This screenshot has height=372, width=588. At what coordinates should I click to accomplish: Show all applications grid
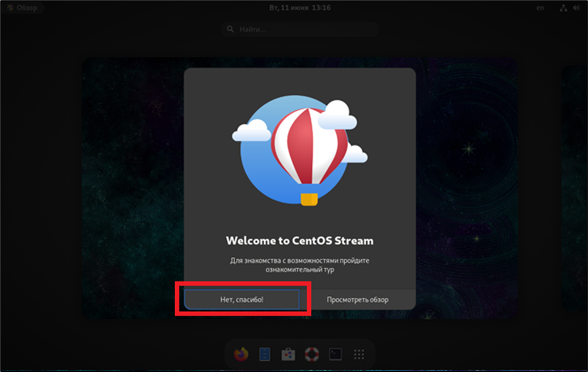(359, 354)
